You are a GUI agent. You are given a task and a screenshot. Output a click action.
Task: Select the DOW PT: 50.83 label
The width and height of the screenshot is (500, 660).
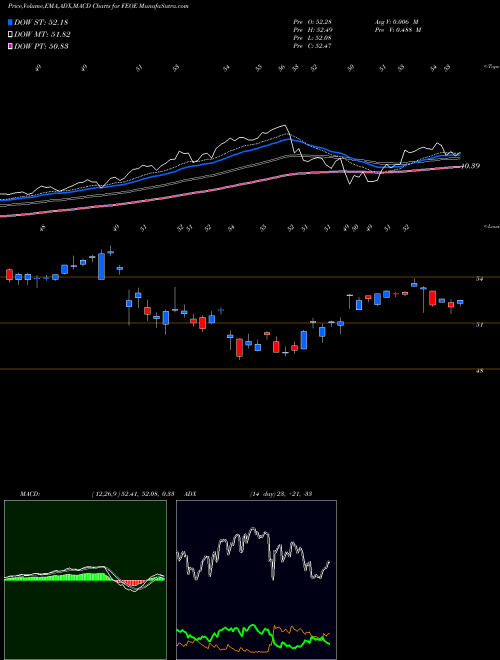pyautogui.click(x=41, y=46)
